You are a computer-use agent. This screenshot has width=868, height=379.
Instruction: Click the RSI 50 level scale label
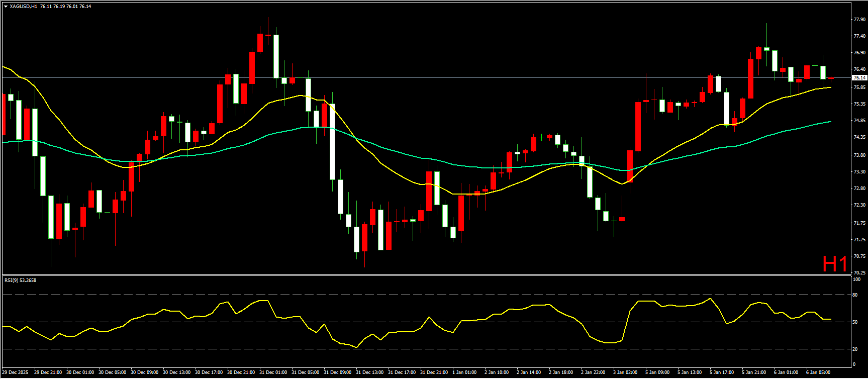[855, 322]
